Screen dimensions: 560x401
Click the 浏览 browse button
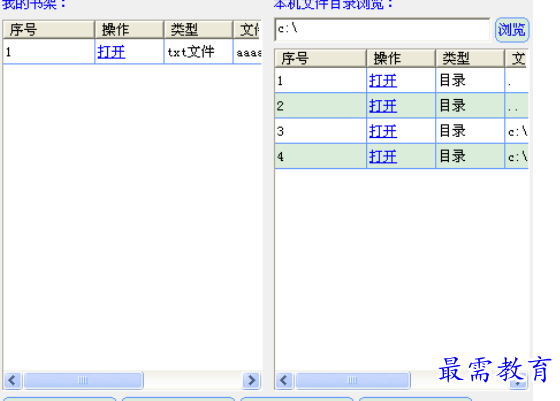coord(512,30)
